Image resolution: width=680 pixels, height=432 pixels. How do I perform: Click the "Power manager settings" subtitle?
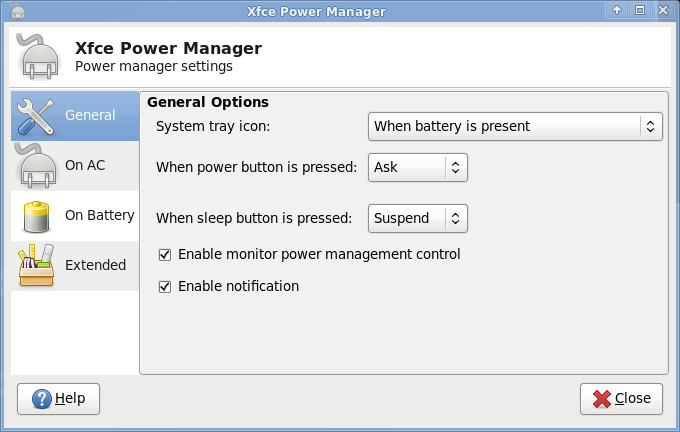click(x=154, y=66)
